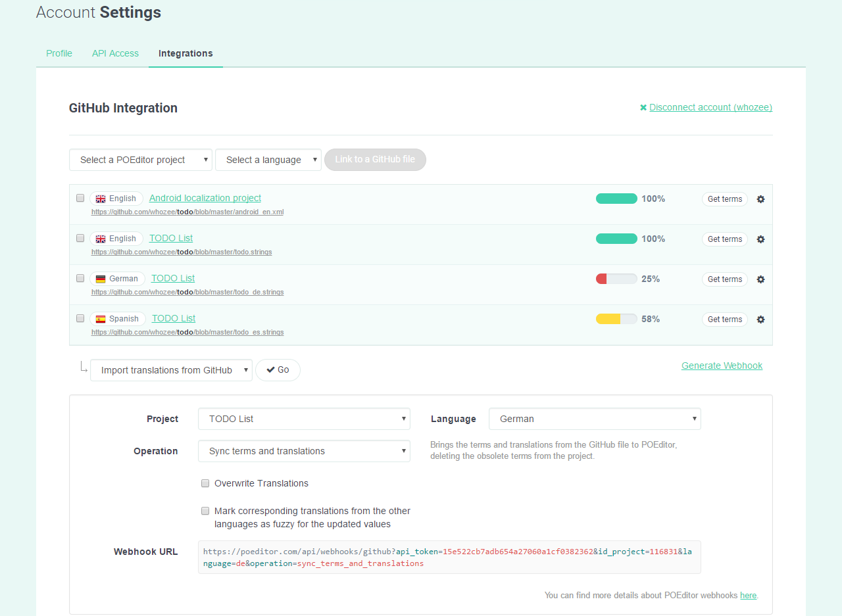Open Import translations from GitHub dropdown

pyautogui.click(x=171, y=370)
